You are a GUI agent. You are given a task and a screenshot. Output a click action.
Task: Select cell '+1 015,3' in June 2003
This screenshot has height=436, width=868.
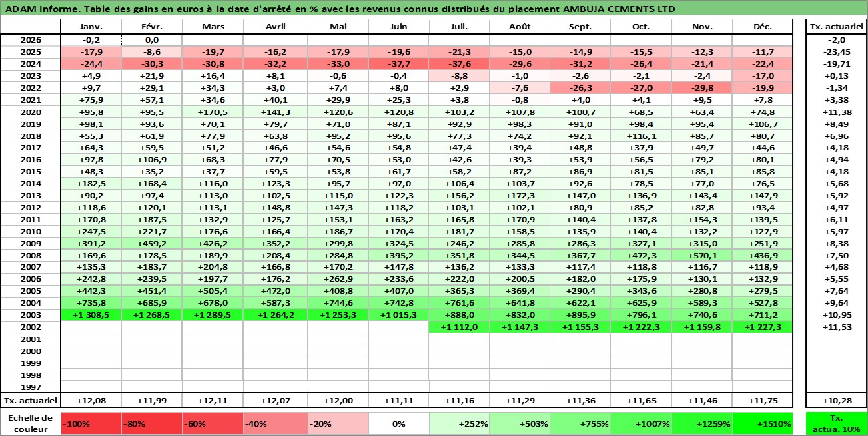[x=399, y=315]
